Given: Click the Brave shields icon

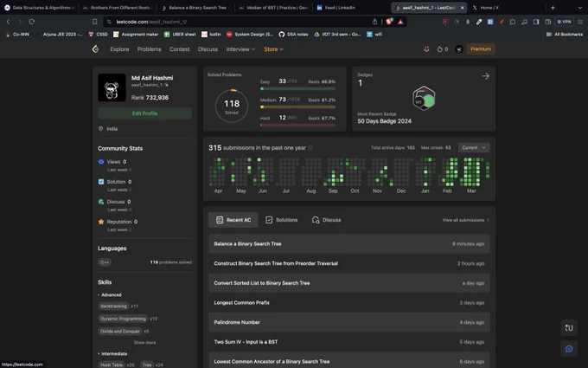Looking at the screenshot, I should (389, 22).
